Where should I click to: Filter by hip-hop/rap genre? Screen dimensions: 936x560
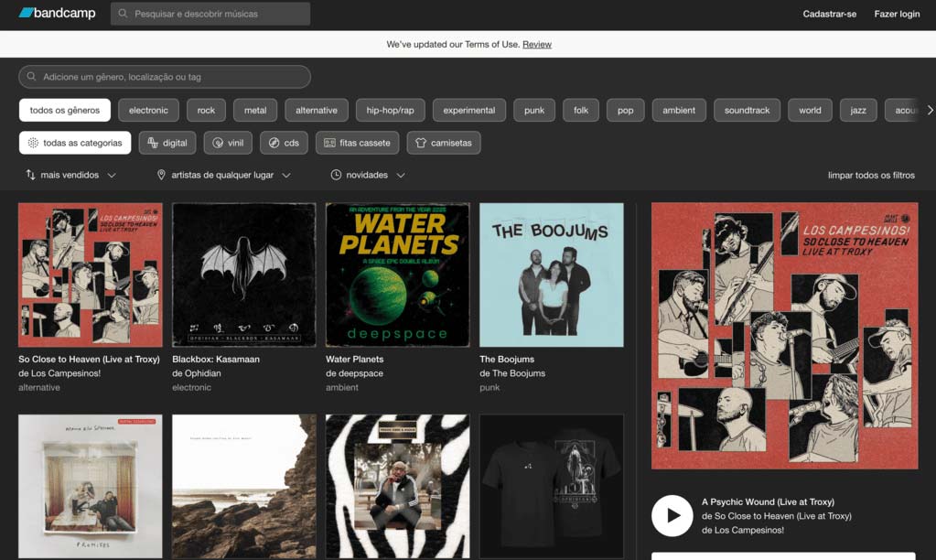click(391, 110)
